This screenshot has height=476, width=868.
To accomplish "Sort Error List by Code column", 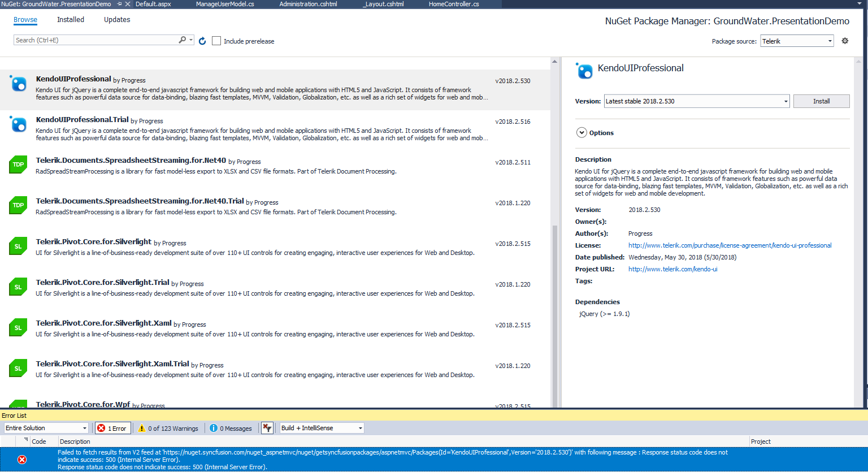I will pyautogui.click(x=39, y=442).
